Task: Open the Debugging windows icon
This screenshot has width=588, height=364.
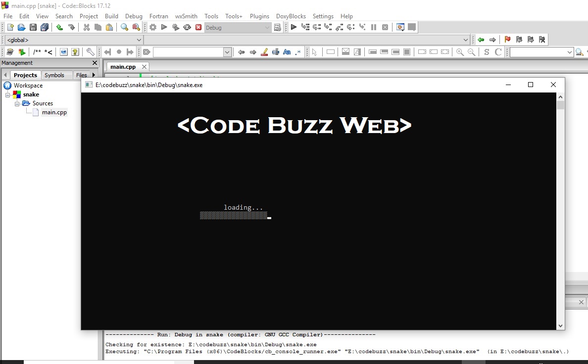Action: pos(400,27)
